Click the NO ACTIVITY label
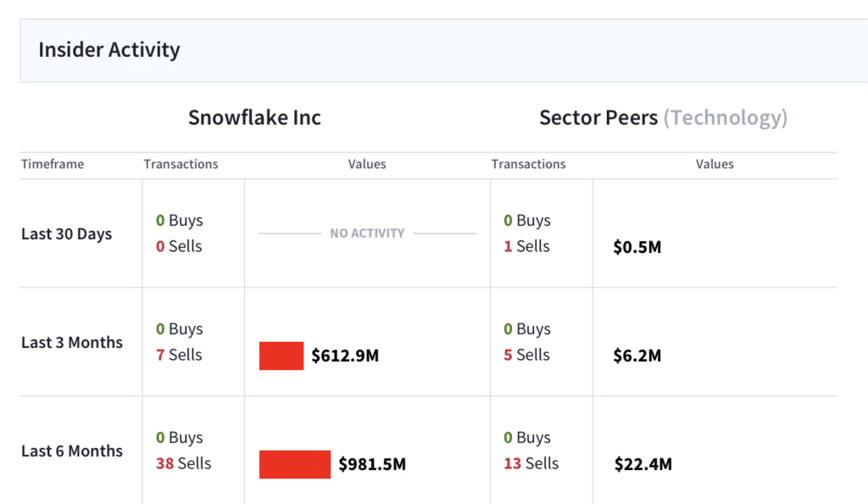Viewport: 868px width, 504px height. 367,233
